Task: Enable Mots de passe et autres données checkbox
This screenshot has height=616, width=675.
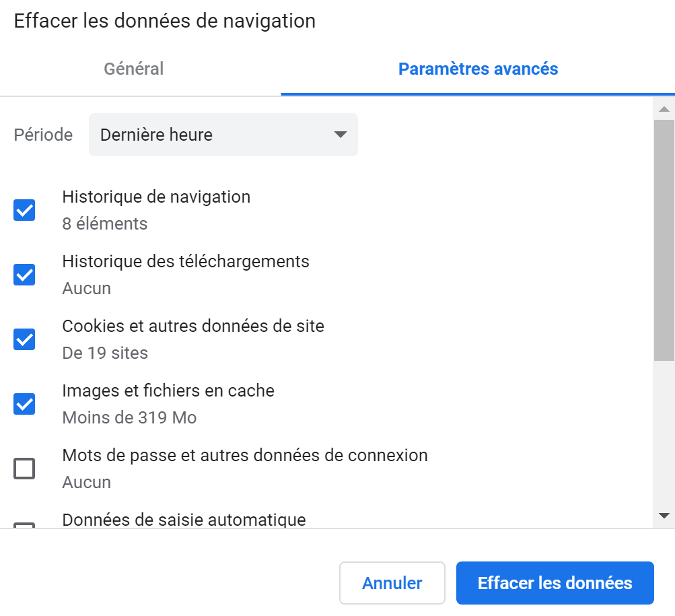Action: [24, 469]
